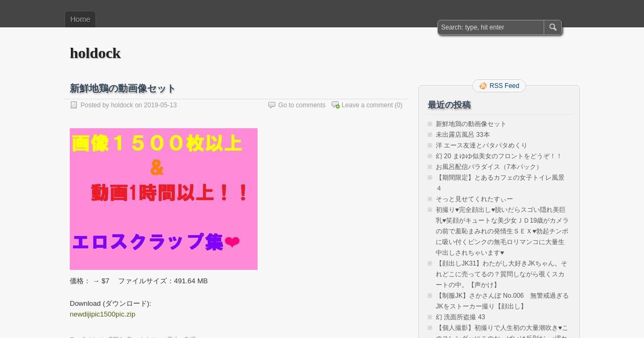The height and width of the screenshot is (338, 644).
Task: Open sidebar post 洋 エース友達とパタパタめくり
Action: 481,145
